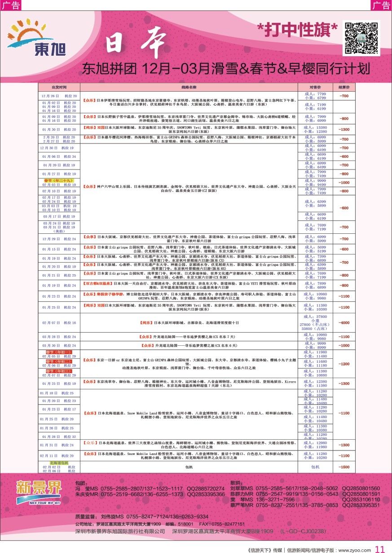
Task: Click the 12月29日 机位24 date cell
Action: click(x=59, y=239)
